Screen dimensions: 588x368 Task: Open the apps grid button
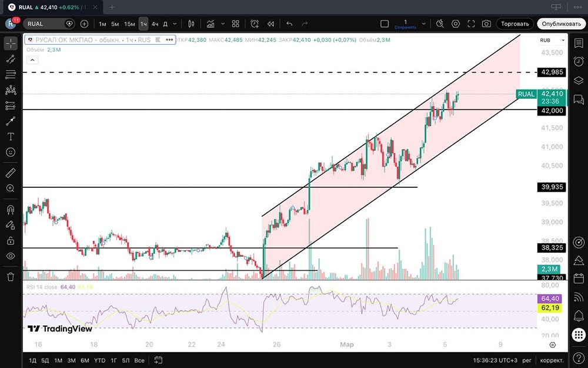pyautogui.click(x=578, y=334)
